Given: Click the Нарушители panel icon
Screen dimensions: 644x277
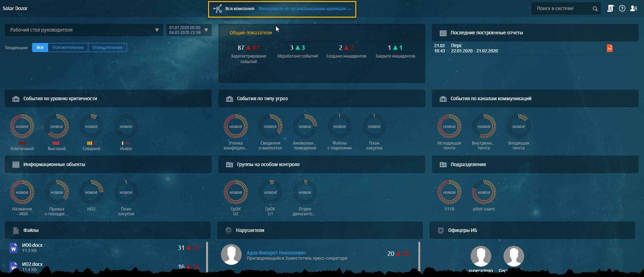Looking at the screenshot, I should coord(229,231).
